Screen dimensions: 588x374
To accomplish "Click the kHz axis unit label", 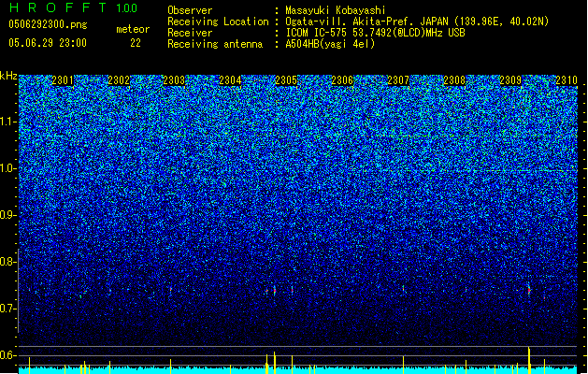I will pyautogui.click(x=8, y=76).
